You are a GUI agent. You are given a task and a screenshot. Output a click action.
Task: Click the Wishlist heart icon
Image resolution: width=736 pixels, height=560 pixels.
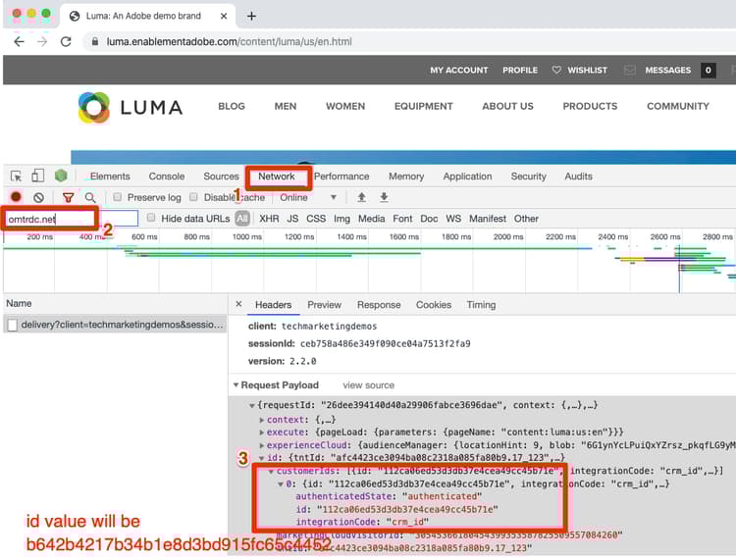tap(556, 70)
